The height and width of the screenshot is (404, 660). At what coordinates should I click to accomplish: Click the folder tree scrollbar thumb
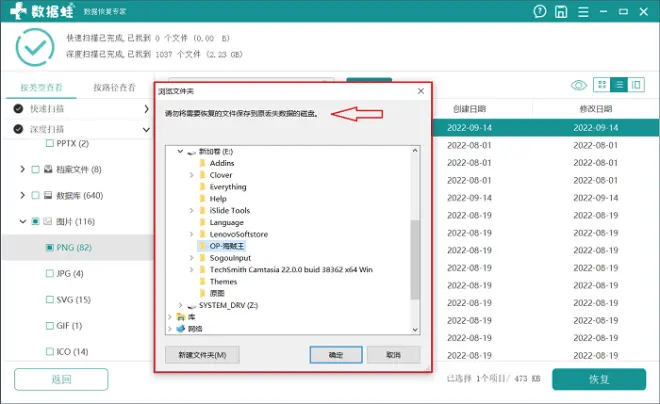(x=415, y=259)
